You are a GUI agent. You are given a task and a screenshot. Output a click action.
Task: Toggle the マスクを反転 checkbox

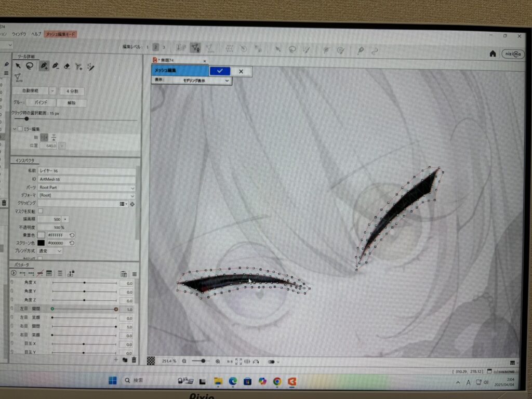[x=41, y=211]
